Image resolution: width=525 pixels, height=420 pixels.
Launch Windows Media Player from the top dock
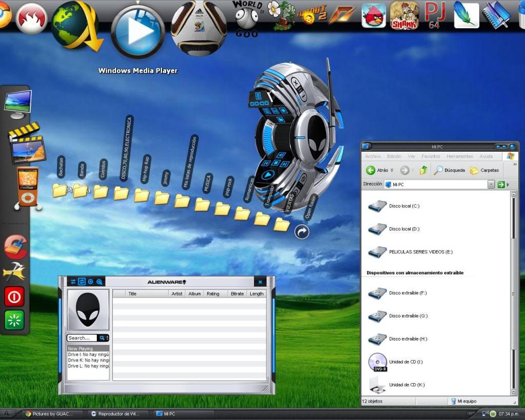click(137, 32)
